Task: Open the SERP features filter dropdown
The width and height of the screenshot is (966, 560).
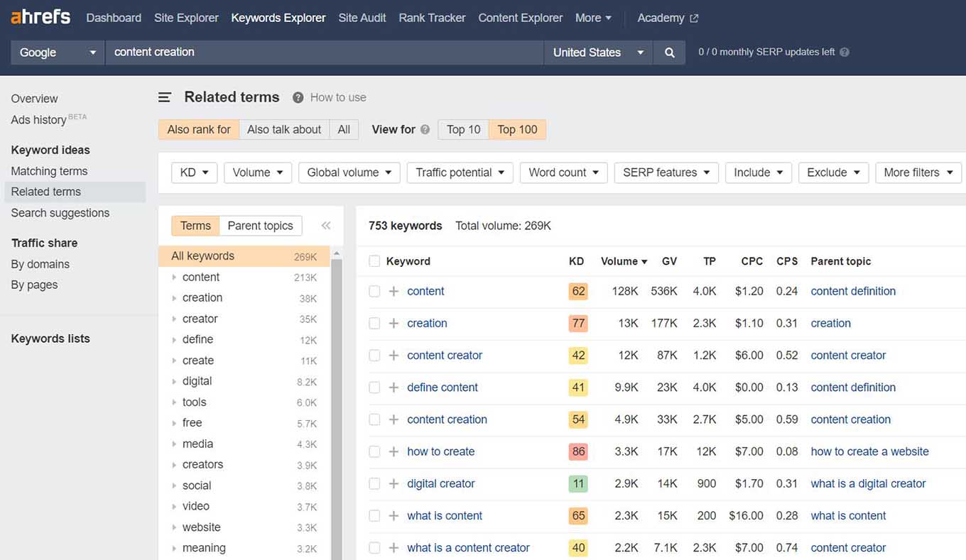Action: point(666,172)
